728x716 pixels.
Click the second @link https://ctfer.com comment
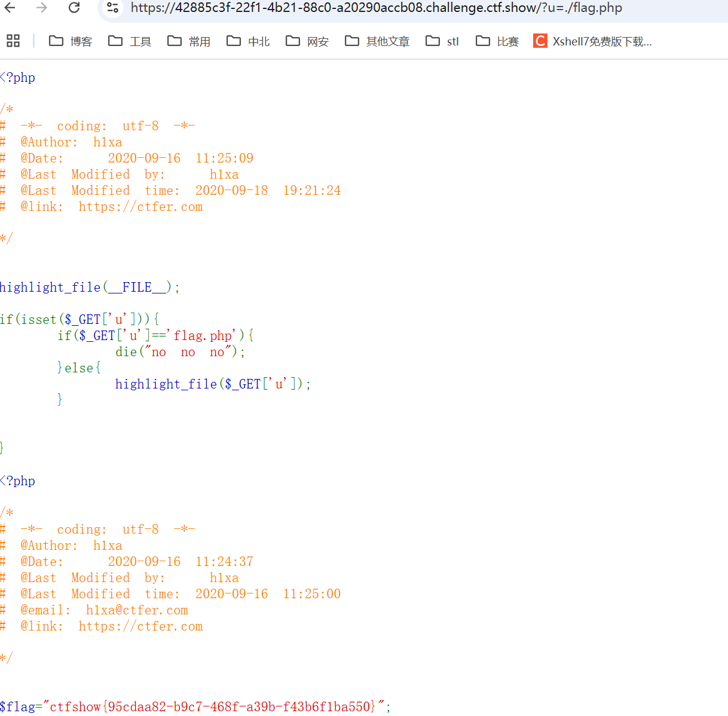(x=102, y=626)
